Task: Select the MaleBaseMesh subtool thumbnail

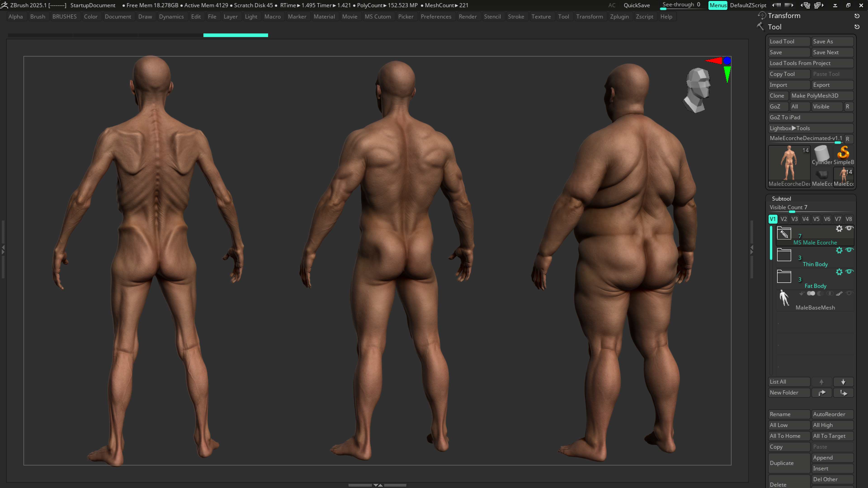Action: [x=784, y=298]
